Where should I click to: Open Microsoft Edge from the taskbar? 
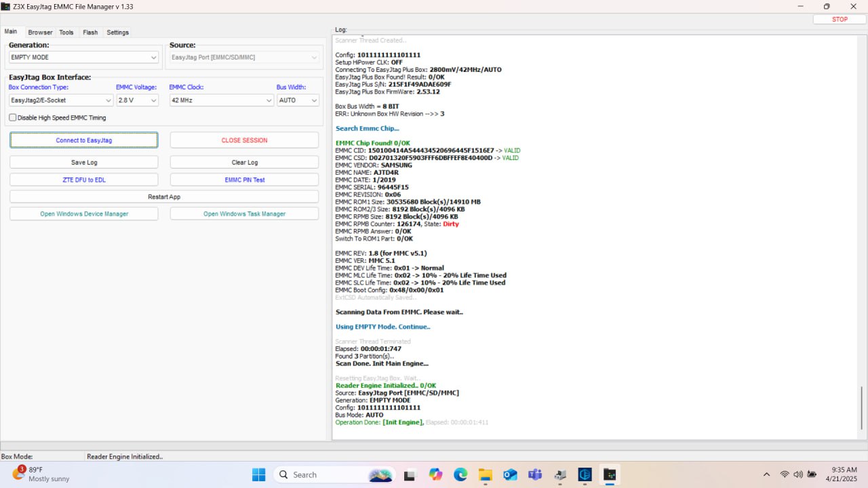tap(460, 474)
